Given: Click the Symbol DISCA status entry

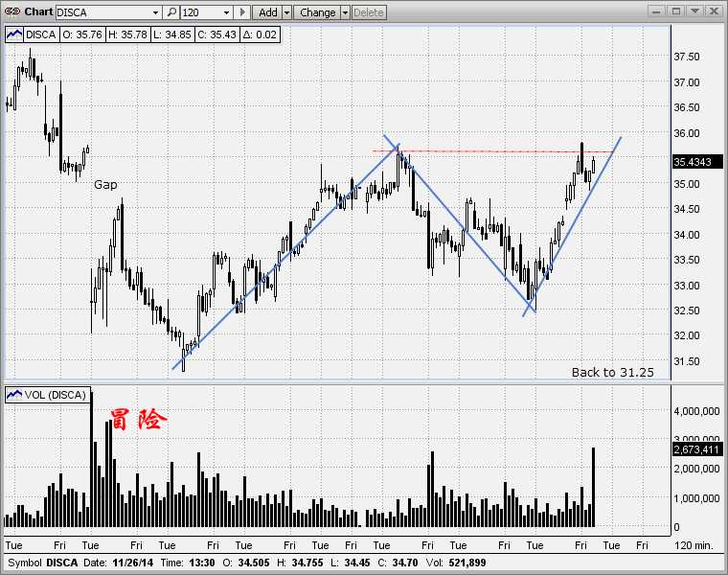Looking at the screenshot, I should [43, 563].
